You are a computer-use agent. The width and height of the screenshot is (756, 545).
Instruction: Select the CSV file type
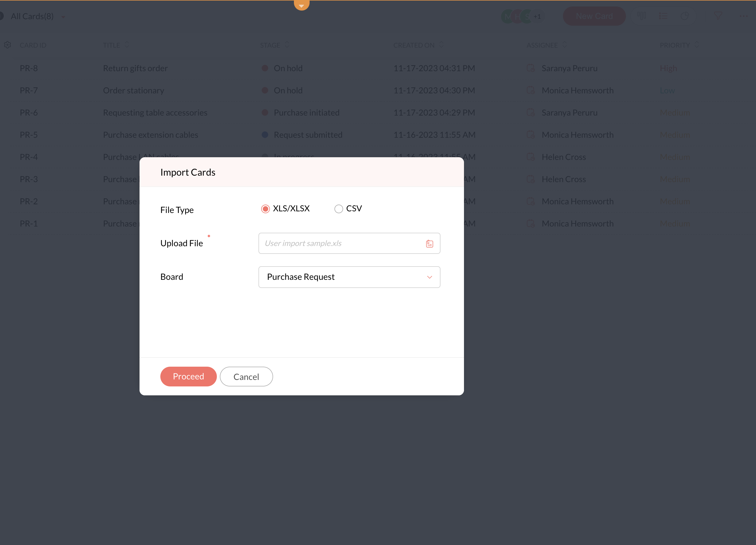coord(338,209)
